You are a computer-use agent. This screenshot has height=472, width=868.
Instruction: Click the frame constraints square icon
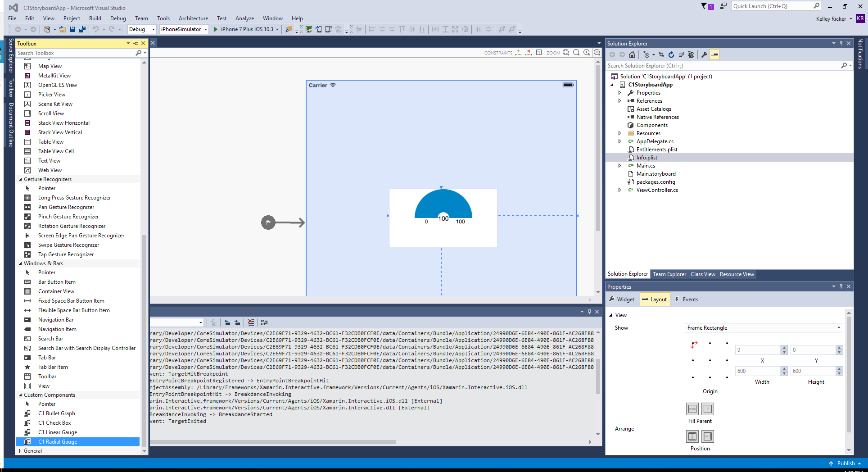click(539, 53)
